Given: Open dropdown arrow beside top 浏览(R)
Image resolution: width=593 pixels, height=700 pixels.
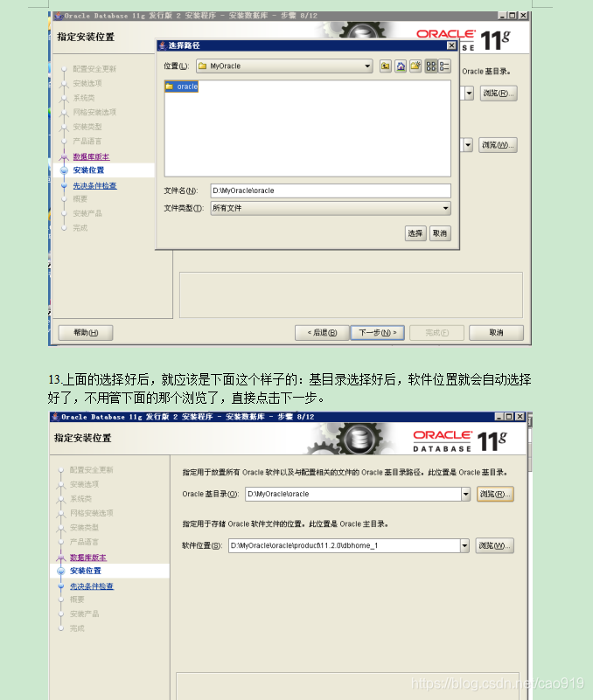Looking at the screenshot, I should tap(468, 94).
